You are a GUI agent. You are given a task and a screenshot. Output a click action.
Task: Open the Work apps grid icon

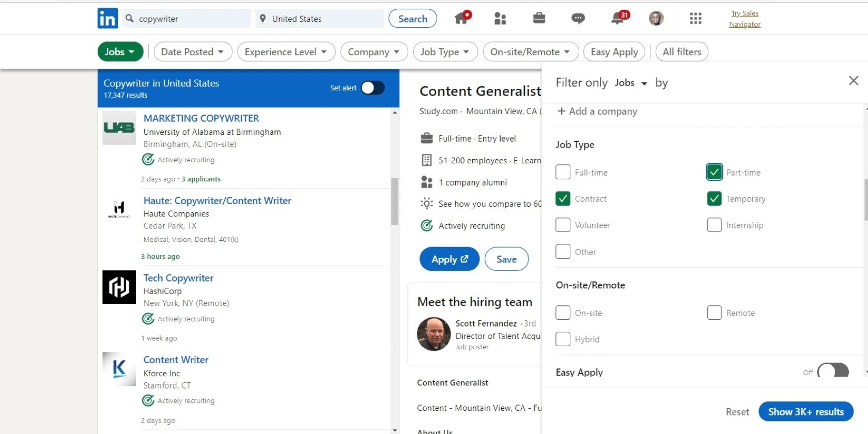pos(695,19)
